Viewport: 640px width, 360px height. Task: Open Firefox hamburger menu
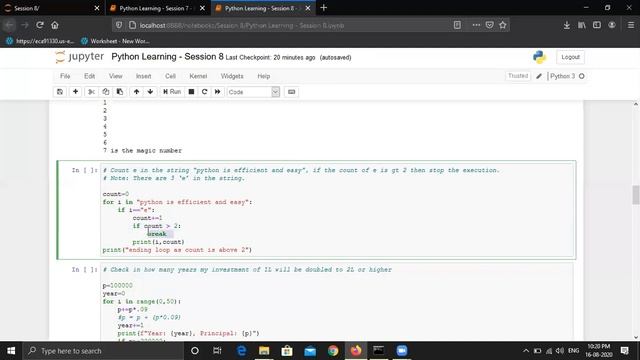(x=631, y=25)
